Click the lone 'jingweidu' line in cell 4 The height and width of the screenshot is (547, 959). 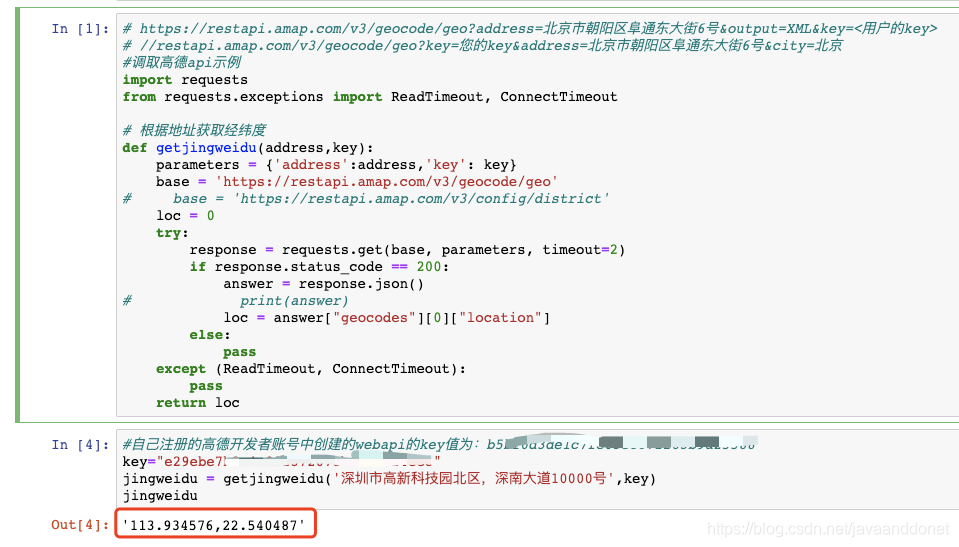[160, 496]
